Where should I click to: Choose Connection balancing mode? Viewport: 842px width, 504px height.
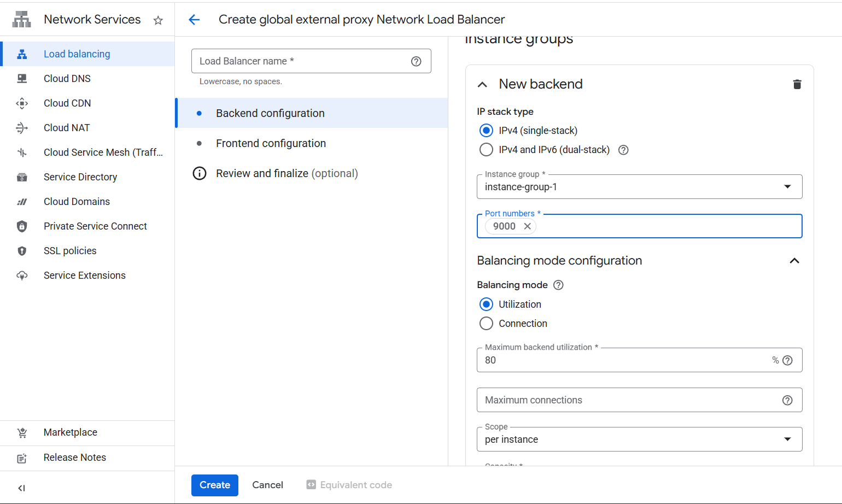coord(486,324)
